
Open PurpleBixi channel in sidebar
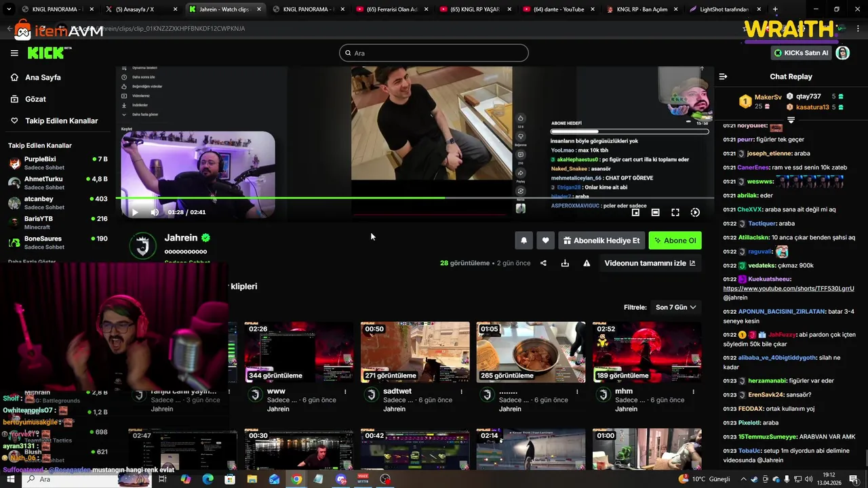click(58, 163)
